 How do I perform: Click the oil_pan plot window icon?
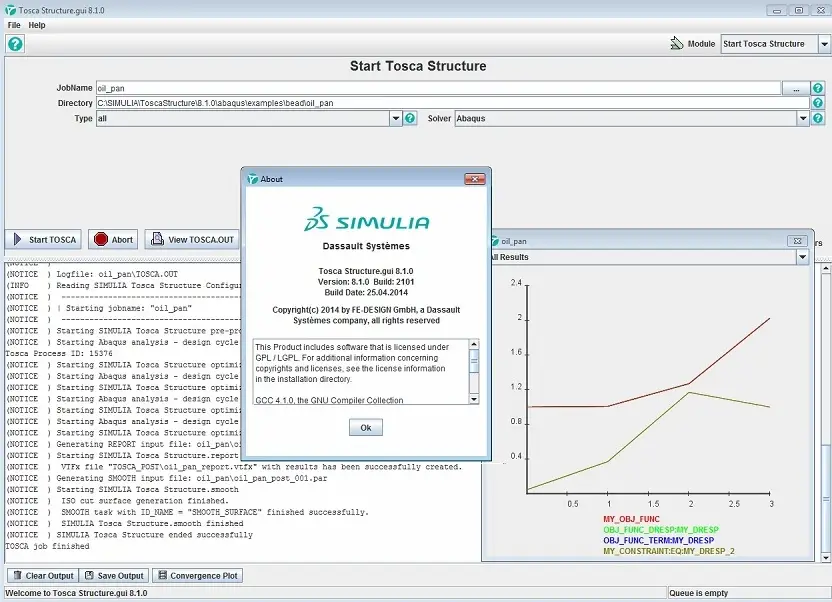(495, 241)
